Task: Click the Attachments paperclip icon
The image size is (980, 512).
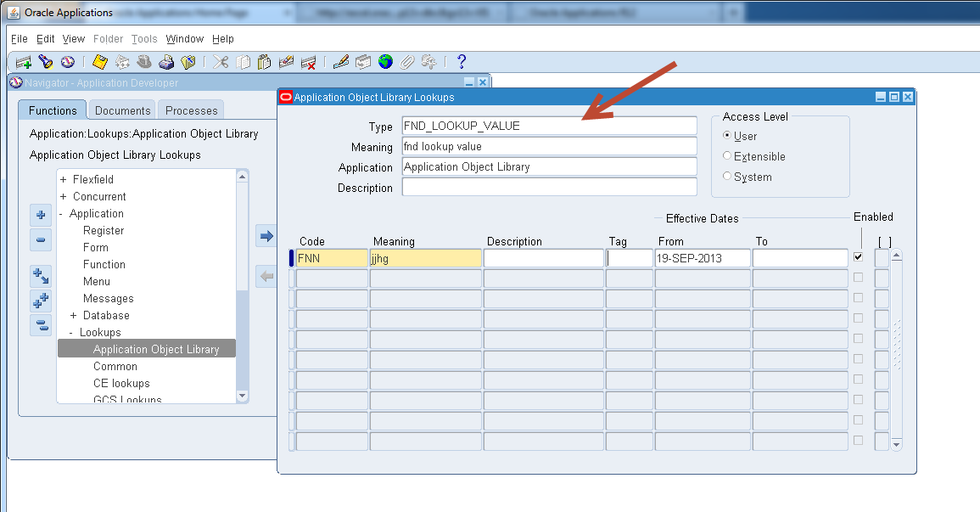Action: (407, 62)
